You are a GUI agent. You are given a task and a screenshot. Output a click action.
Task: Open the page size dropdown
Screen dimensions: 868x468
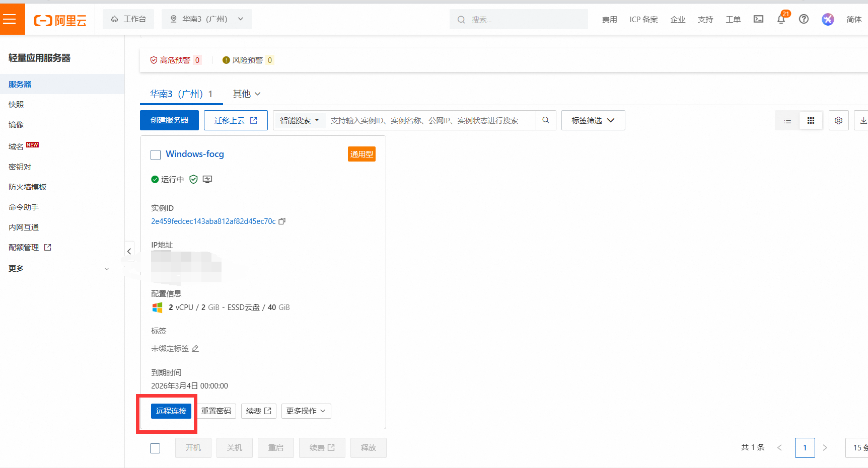click(x=857, y=447)
